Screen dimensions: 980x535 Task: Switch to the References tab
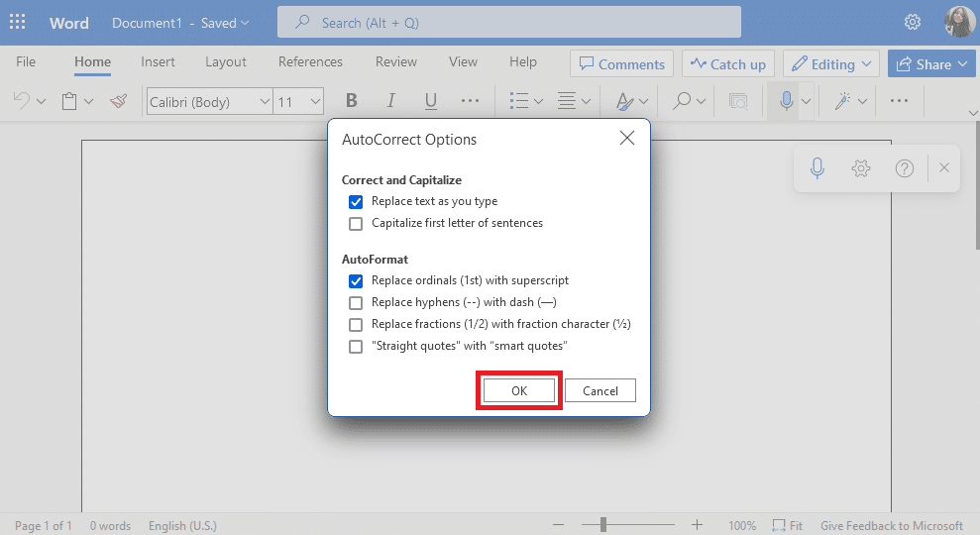(x=310, y=61)
